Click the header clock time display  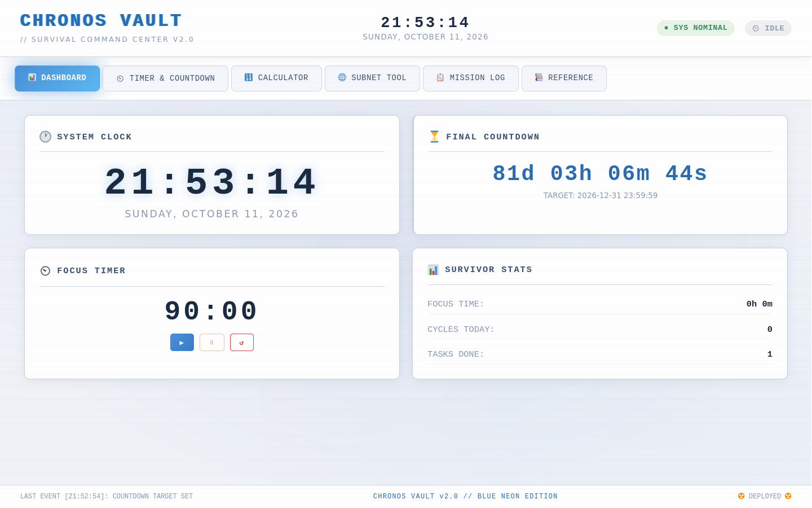click(x=425, y=23)
